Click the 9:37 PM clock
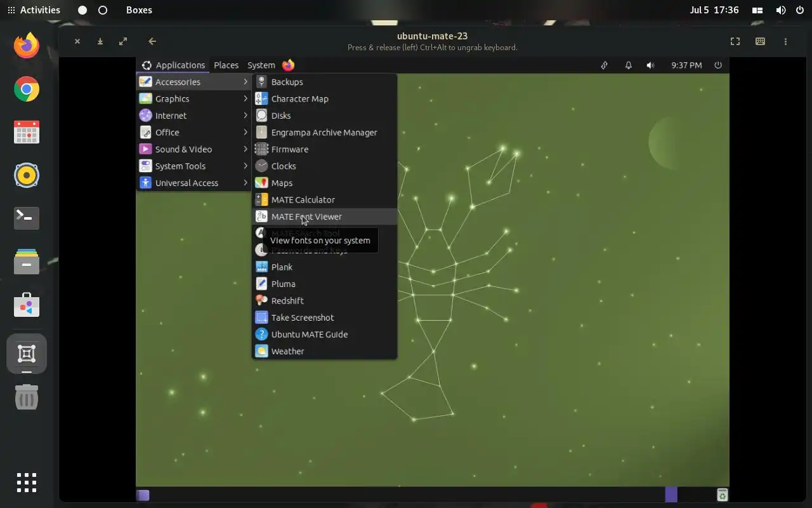 686,65
